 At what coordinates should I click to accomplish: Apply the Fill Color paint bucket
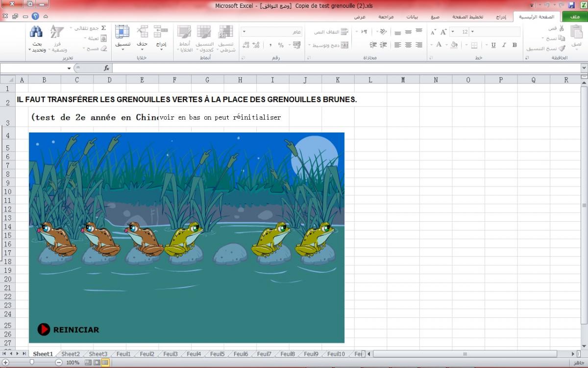click(454, 45)
